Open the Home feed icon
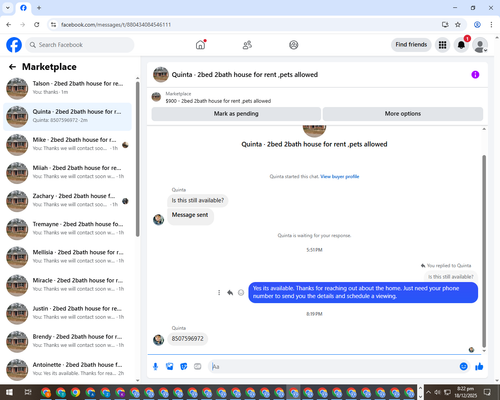The image size is (500, 400). (x=200, y=45)
